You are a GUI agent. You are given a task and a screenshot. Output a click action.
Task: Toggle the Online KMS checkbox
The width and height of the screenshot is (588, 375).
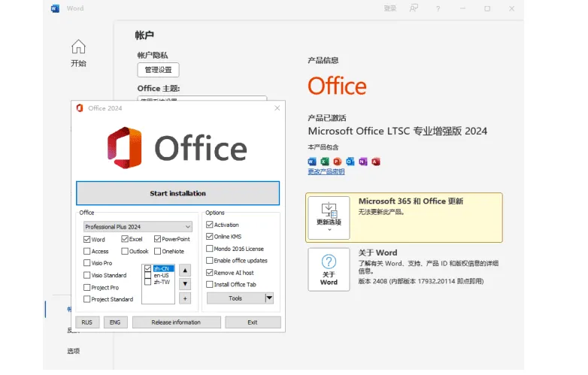210,237
